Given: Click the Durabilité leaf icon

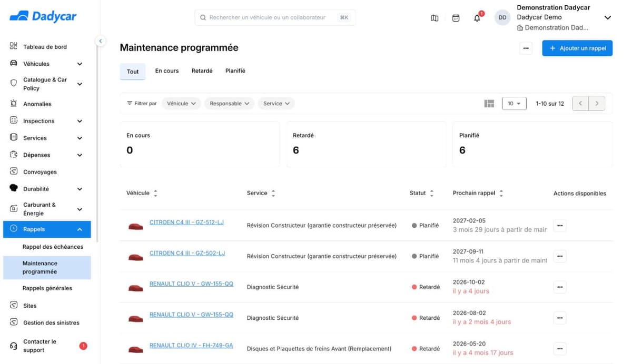Looking at the screenshot, I should [14, 188].
